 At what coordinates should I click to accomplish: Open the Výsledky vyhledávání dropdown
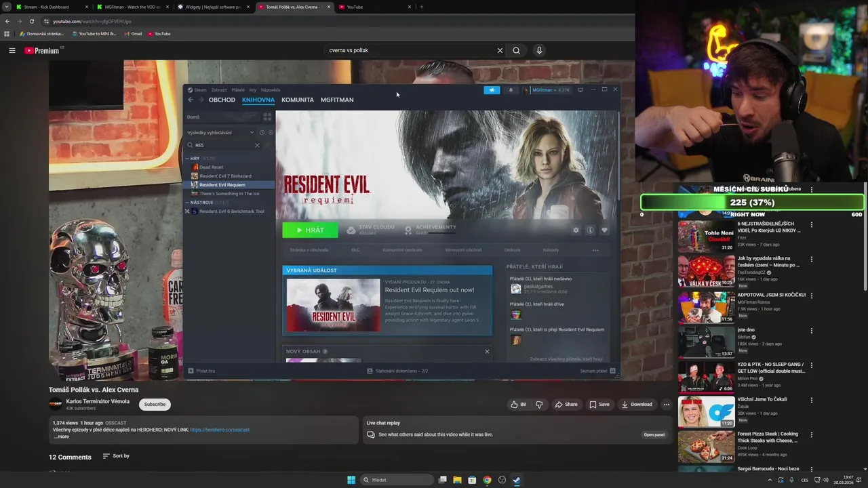(220, 132)
